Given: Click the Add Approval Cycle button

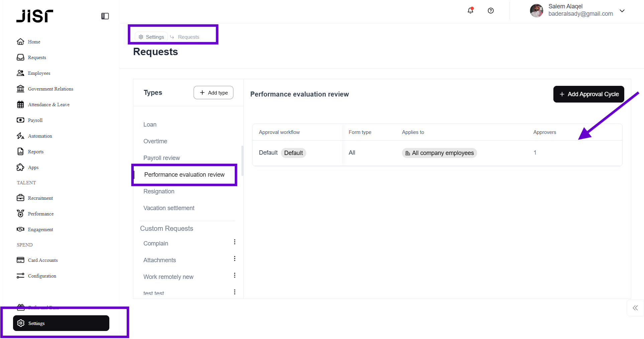Looking at the screenshot, I should pyautogui.click(x=588, y=94).
